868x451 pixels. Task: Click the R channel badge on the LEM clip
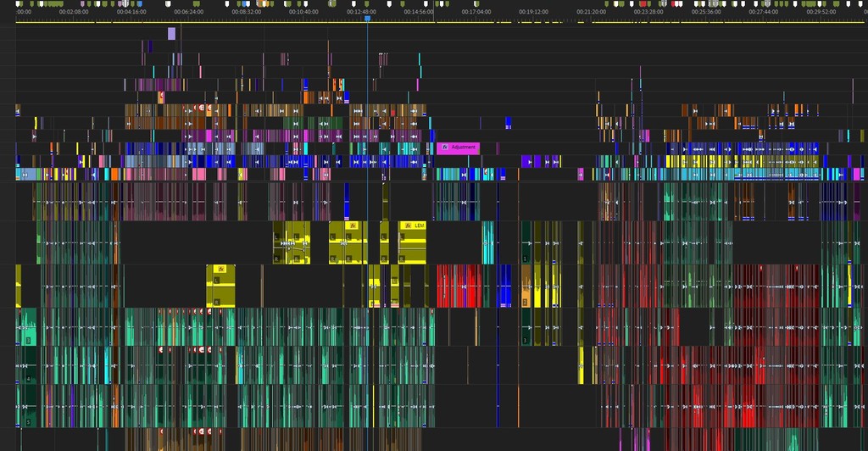coord(403,259)
